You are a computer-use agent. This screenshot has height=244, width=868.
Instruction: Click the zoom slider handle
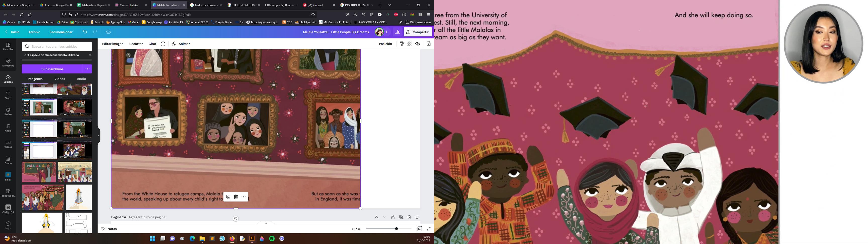tap(396, 229)
